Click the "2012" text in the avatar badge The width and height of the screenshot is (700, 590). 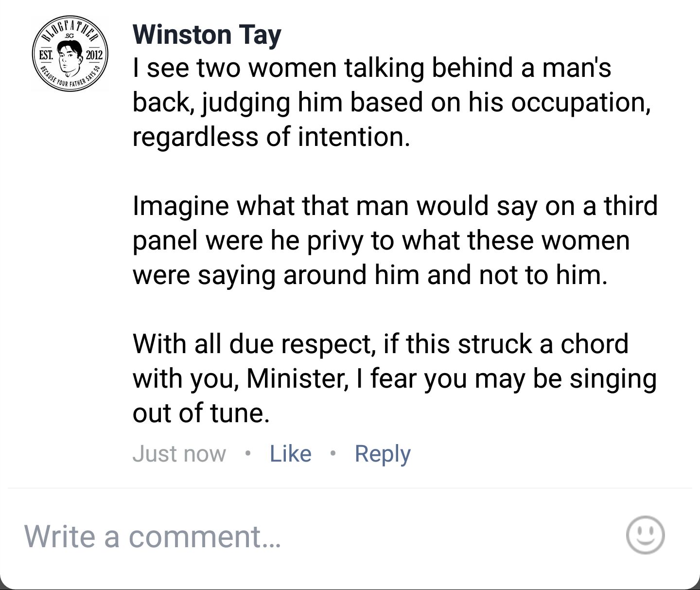pos(94,54)
